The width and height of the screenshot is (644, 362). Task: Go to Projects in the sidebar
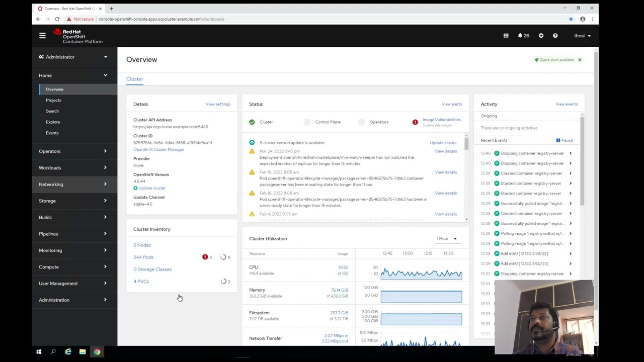(x=53, y=100)
